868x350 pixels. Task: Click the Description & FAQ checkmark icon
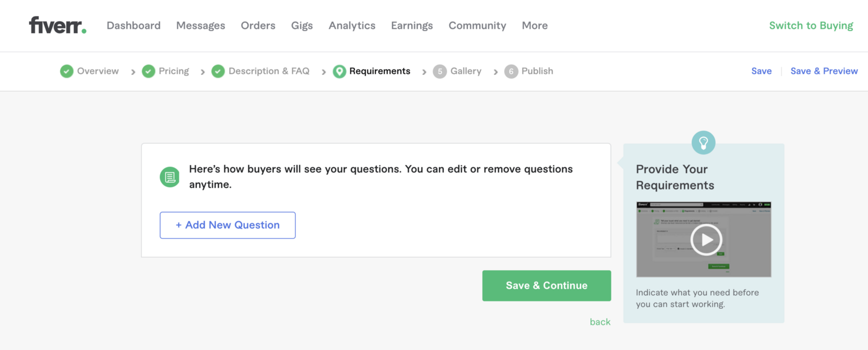(x=218, y=71)
